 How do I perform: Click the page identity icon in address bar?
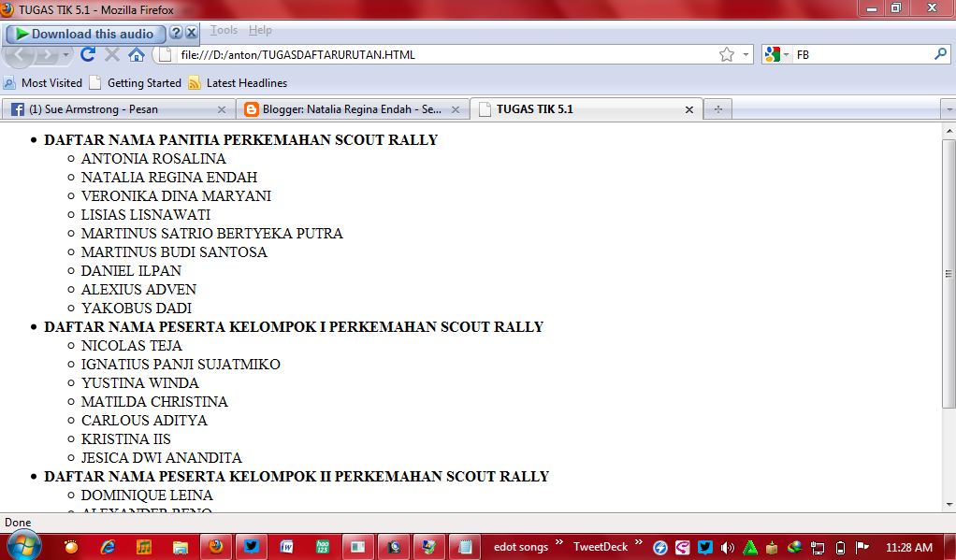164,55
